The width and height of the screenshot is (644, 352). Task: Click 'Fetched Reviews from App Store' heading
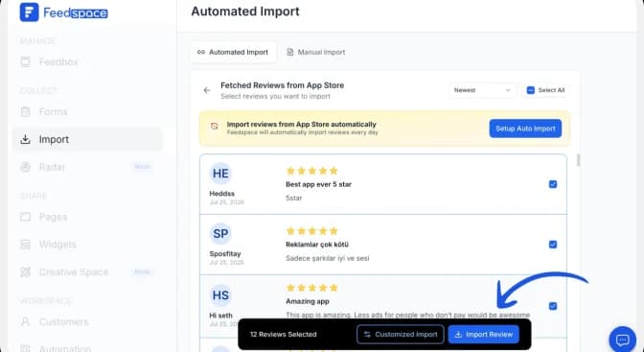click(282, 85)
